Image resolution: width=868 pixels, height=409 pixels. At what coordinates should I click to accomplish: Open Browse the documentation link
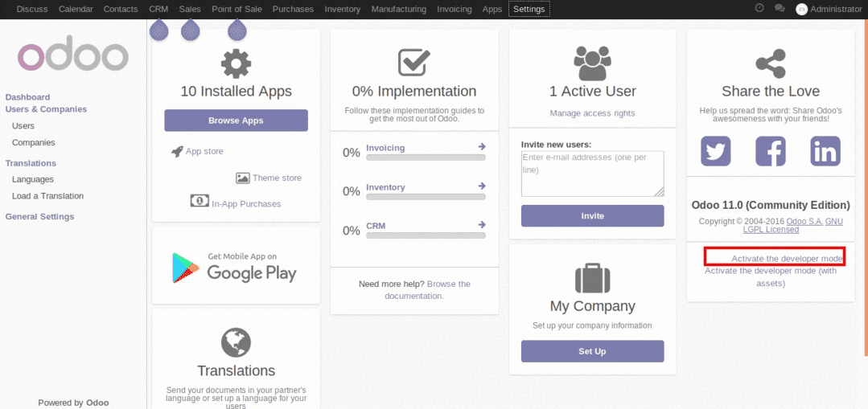point(427,289)
